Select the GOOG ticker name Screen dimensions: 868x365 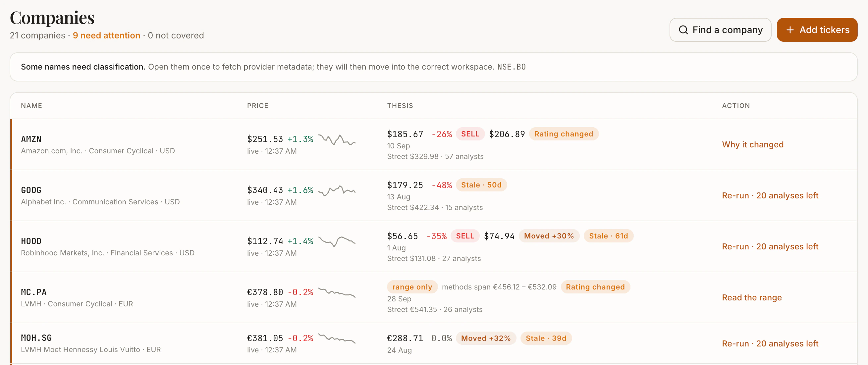click(31, 190)
